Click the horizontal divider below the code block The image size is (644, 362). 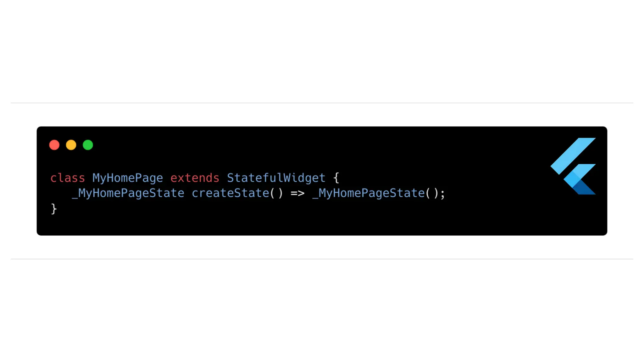[322, 259]
